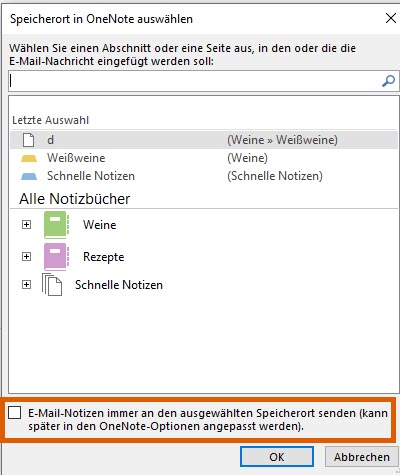
Task: Choose the recent Schnelle Notizen section entry
Action: [x=204, y=176]
